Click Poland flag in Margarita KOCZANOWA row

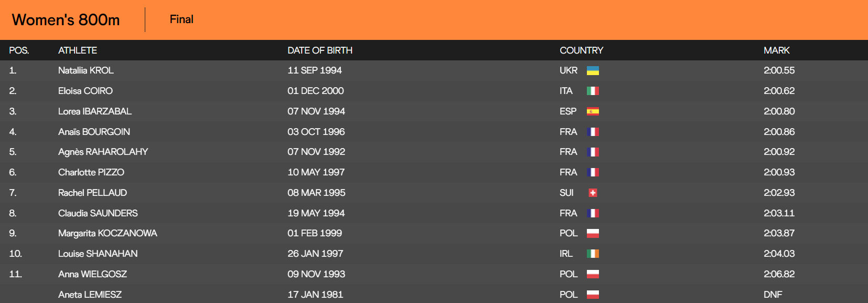[593, 233]
